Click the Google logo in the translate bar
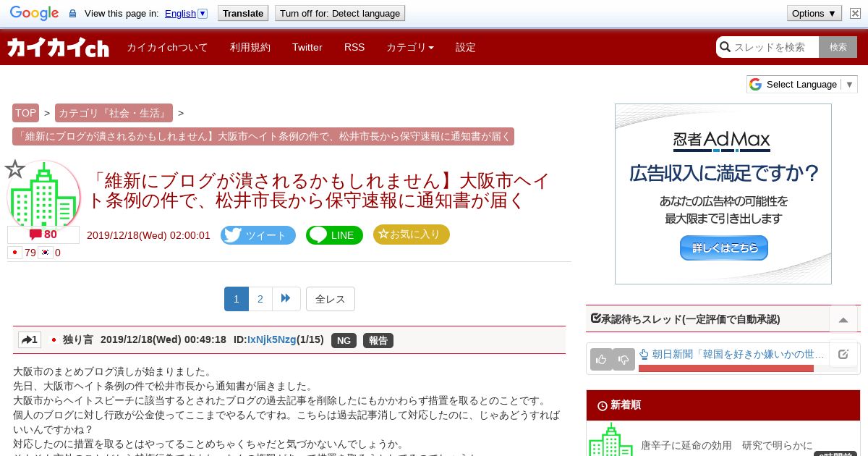Image resolution: width=868 pixels, height=456 pixels. [34, 13]
